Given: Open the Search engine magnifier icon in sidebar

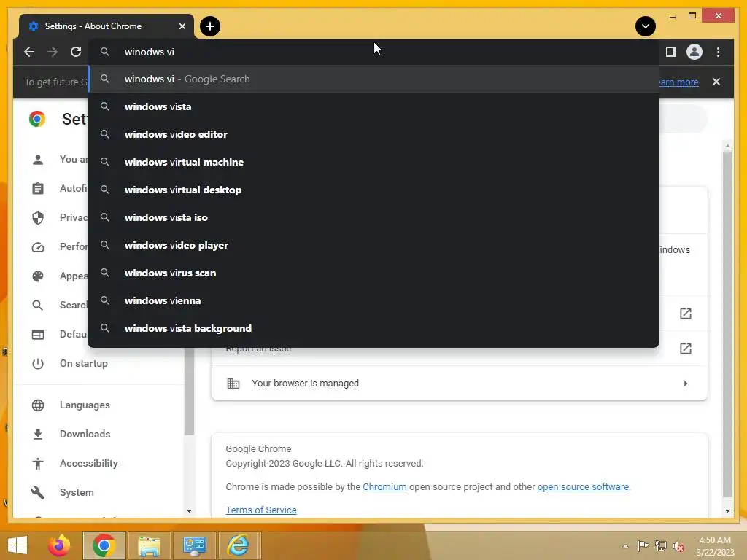Looking at the screenshot, I should click(38, 306).
